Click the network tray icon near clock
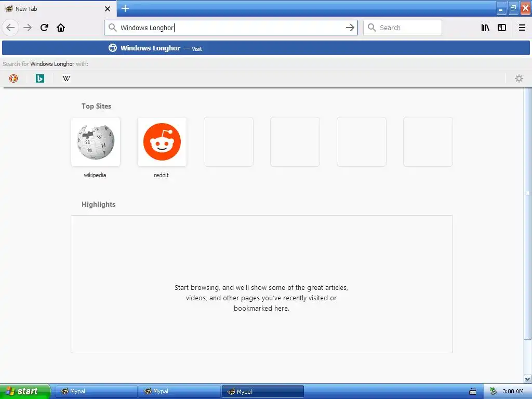 tap(494, 392)
